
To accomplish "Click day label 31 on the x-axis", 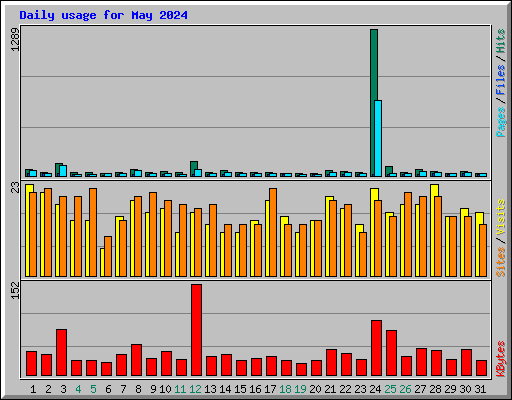I will [x=480, y=389].
